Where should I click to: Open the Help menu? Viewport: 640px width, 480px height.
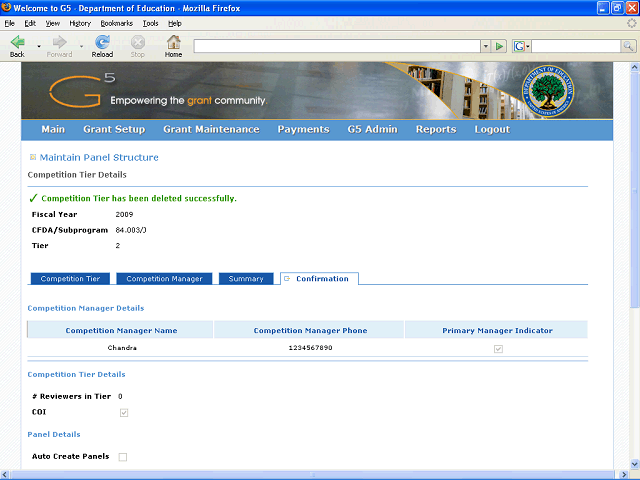(175, 23)
